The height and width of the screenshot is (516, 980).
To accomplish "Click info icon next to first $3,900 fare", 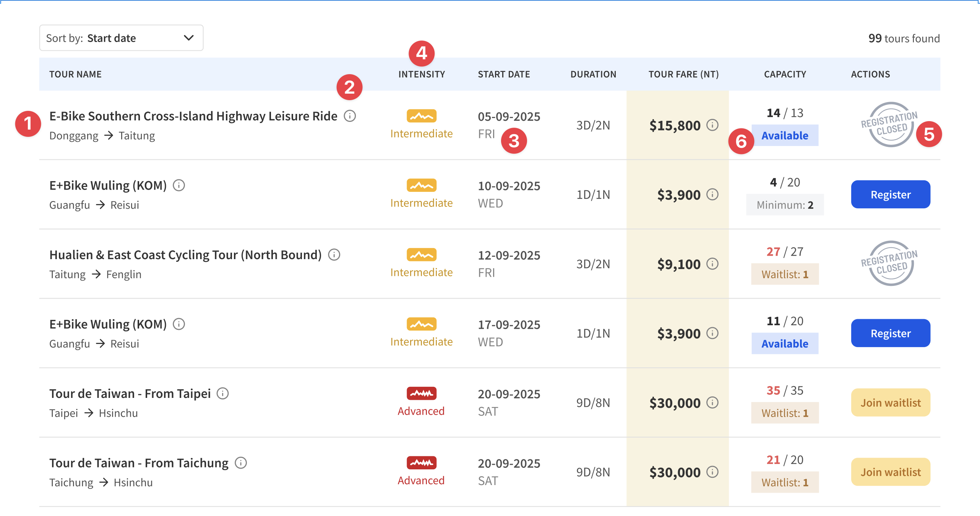I will click(712, 195).
